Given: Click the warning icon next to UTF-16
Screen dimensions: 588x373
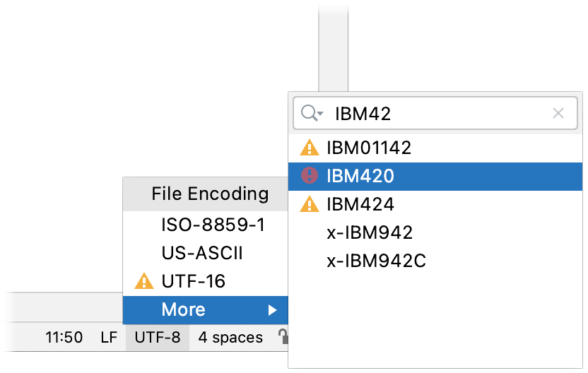Looking at the screenshot, I should [143, 281].
